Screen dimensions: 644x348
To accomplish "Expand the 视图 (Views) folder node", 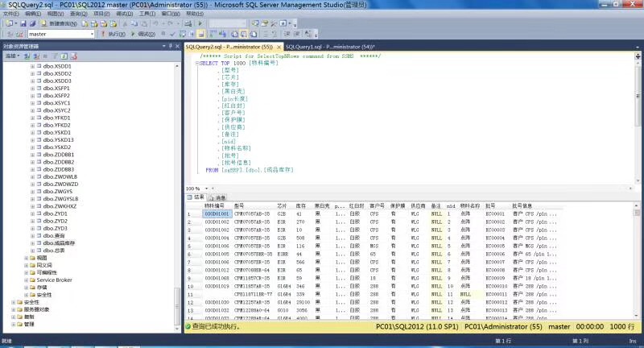I will pyautogui.click(x=24, y=258).
